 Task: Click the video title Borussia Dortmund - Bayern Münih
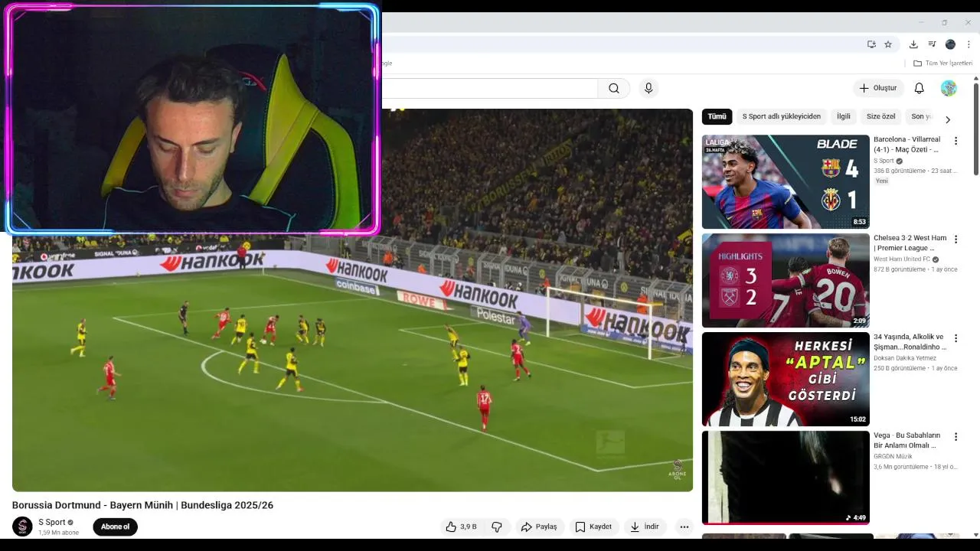pyautogui.click(x=142, y=505)
